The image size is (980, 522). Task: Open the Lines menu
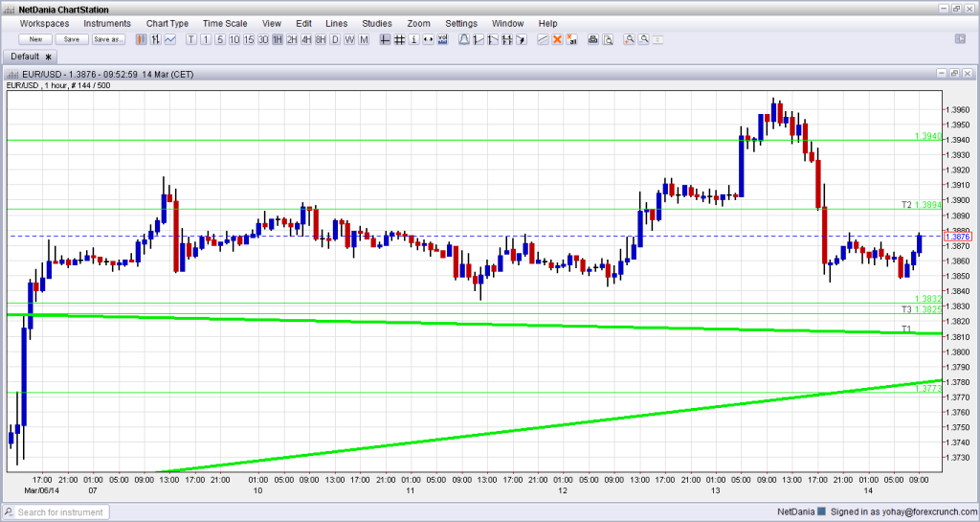(x=336, y=23)
